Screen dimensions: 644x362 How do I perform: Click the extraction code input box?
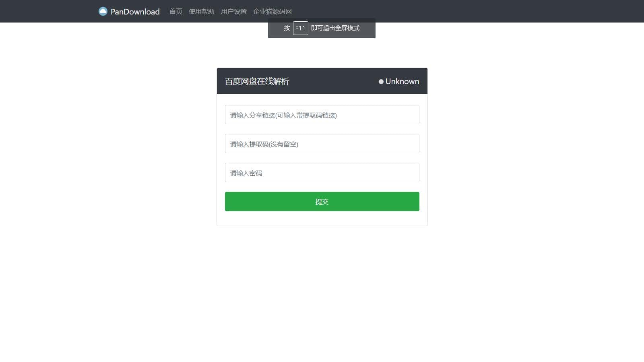point(322,144)
